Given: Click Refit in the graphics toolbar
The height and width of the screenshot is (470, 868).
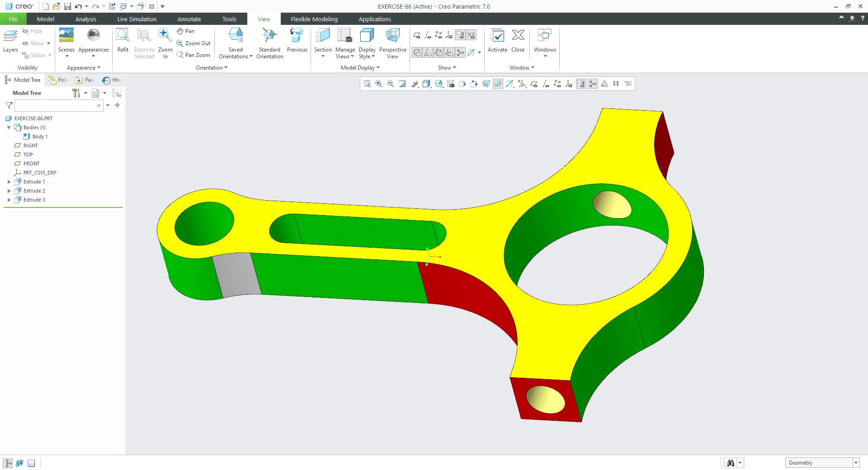Looking at the screenshot, I should click(367, 84).
